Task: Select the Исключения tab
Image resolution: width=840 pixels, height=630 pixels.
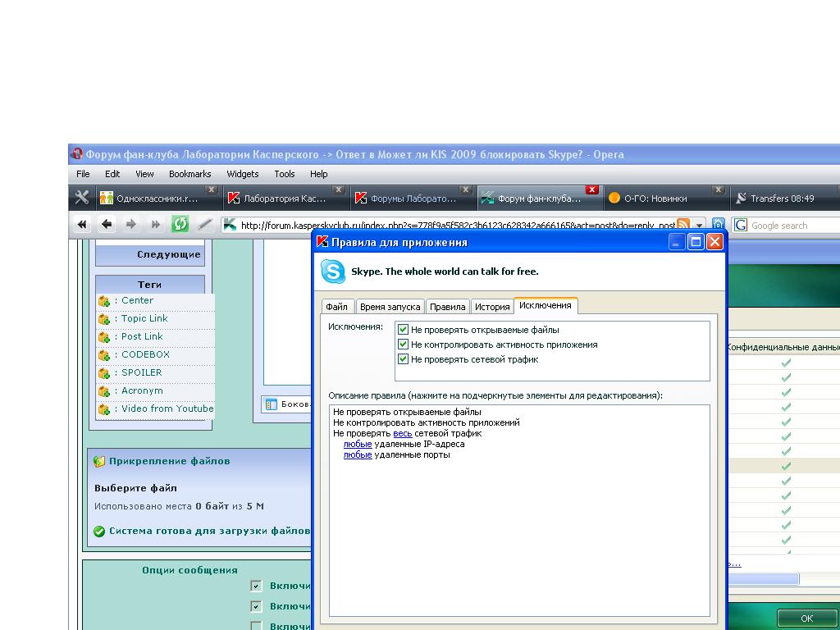Action: pyautogui.click(x=546, y=305)
